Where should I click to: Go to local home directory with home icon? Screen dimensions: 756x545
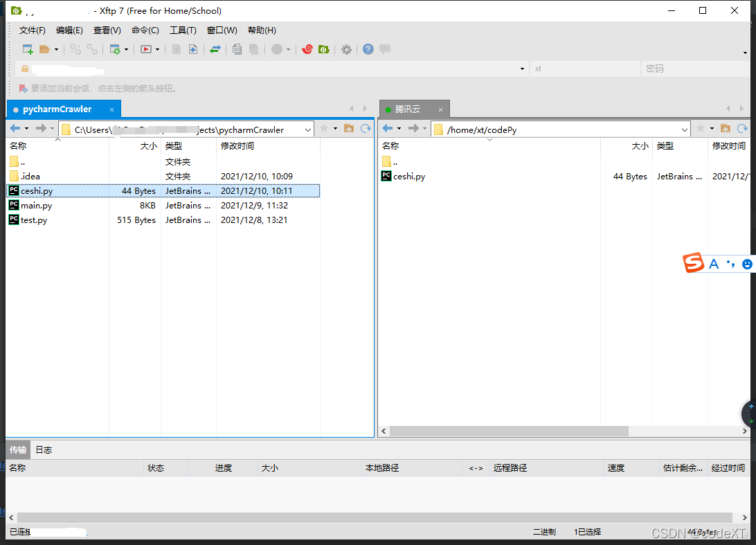(x=349, y=129)
